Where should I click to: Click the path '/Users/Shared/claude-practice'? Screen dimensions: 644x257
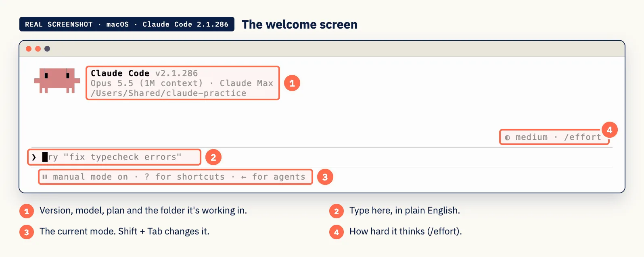(x=168, y=93)
